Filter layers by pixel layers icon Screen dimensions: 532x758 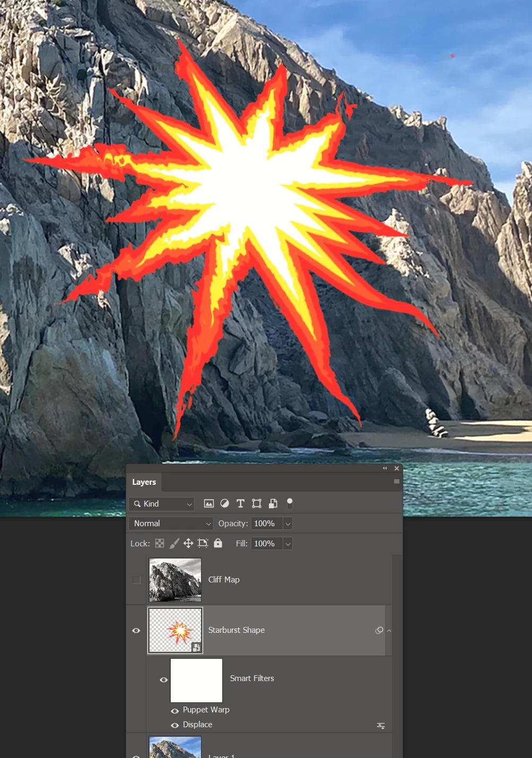click(209, 503)
